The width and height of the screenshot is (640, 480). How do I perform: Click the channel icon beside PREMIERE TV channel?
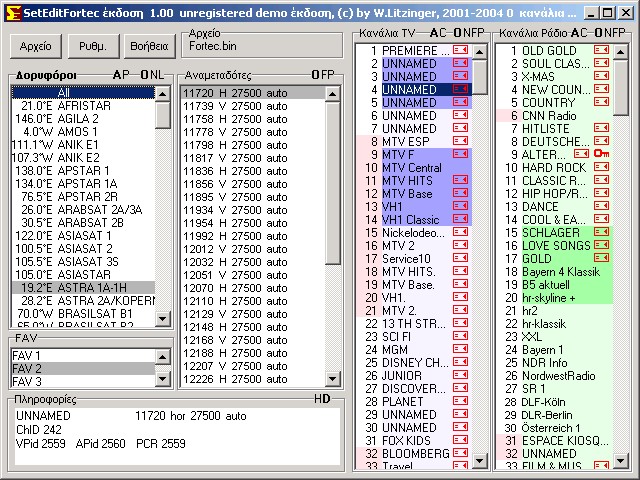(461, 49)
